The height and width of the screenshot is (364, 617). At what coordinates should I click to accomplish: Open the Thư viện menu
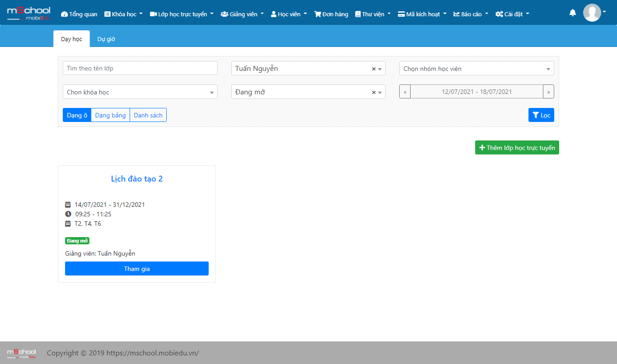(x=373, y=14)
